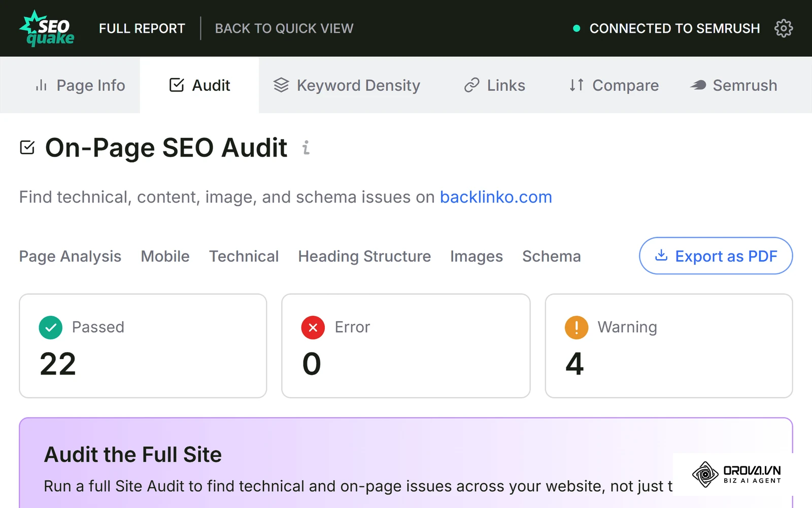
Task: Jump to the Page Analysis section
Action: coord(70,257)
